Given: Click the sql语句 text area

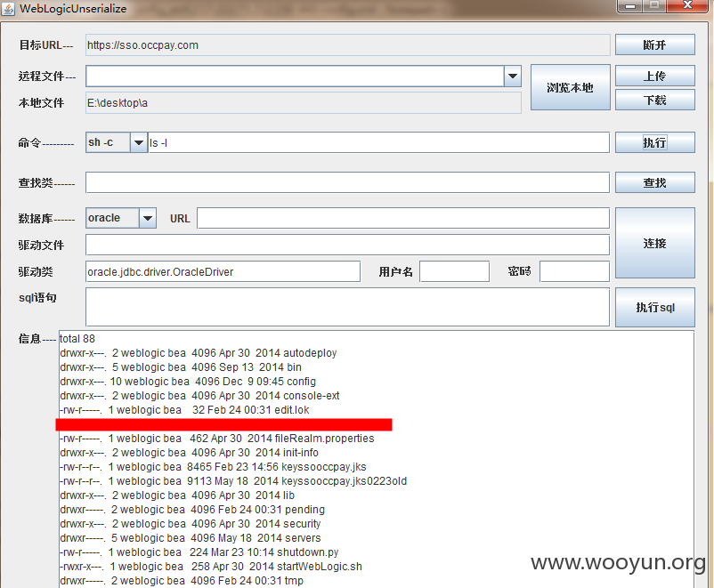Looking at the screenshot, I should click(347, 307).
